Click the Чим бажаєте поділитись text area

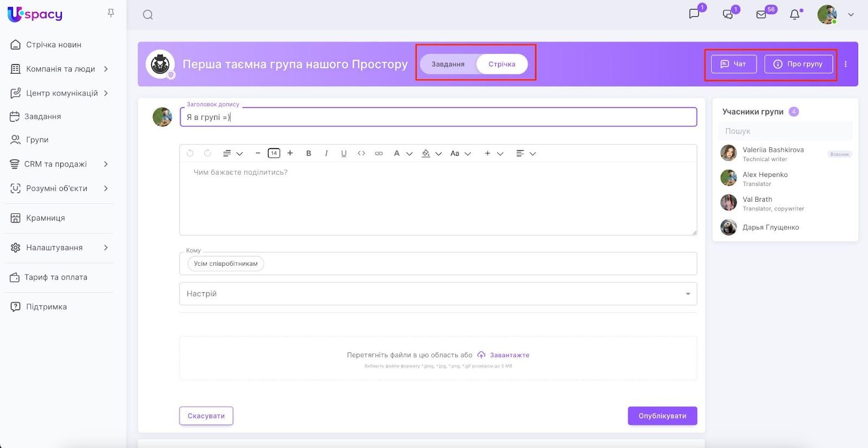point(438,199)
